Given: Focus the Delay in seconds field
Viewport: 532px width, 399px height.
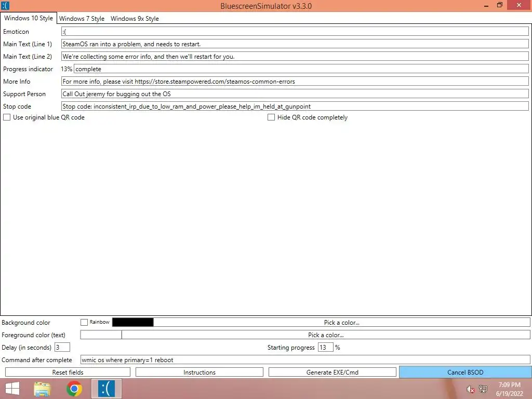Looking at the screenshot, I should point(62,348).
